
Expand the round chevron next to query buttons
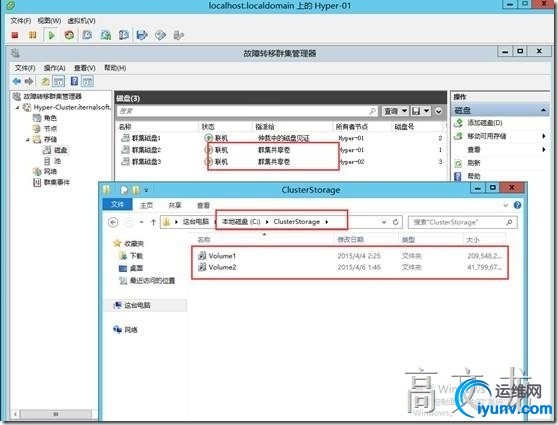(438, 111)
